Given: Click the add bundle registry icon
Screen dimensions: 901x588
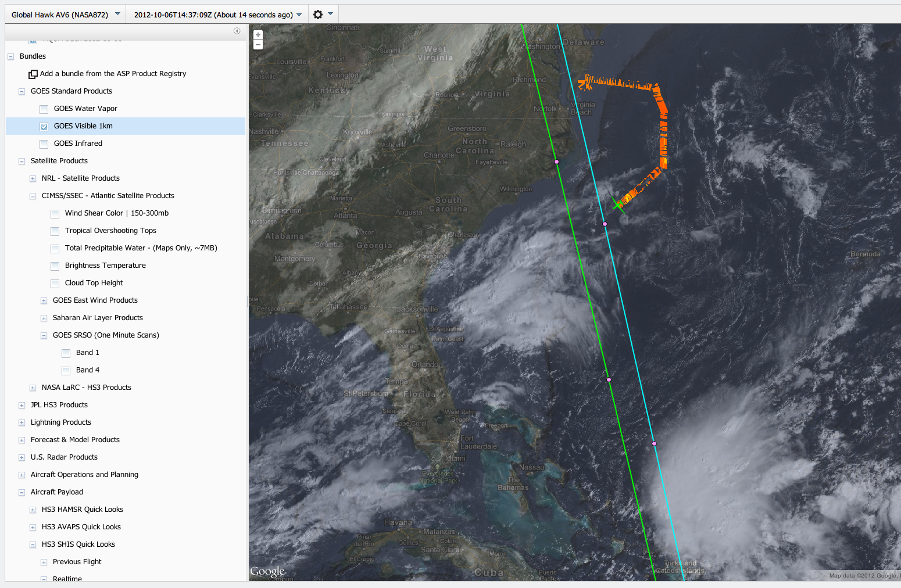Looking at the screenshot, I should 33,74.
